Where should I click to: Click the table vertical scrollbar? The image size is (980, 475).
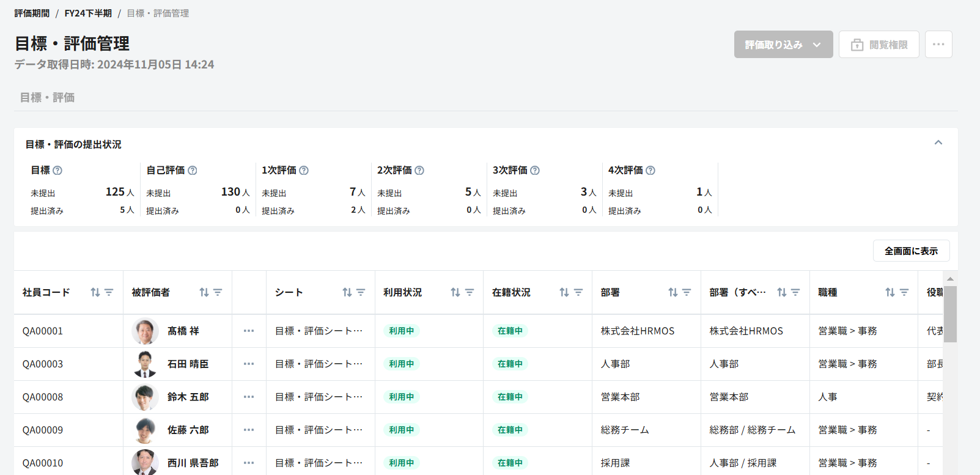949,314
